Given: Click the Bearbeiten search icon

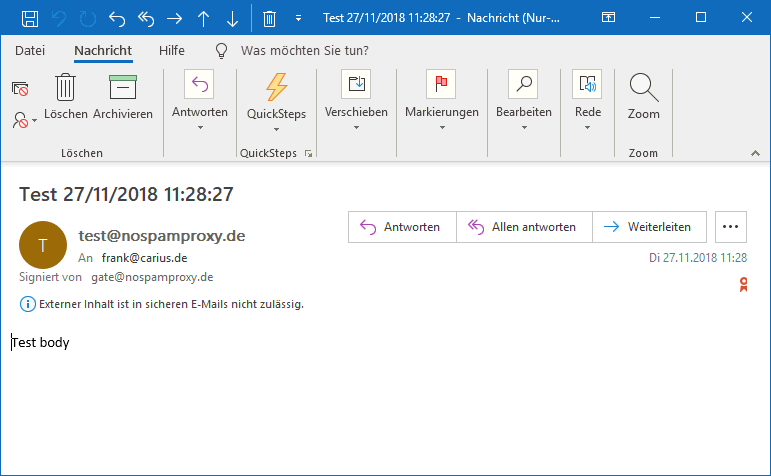Looking at the screenshot, I should point(523,84).
